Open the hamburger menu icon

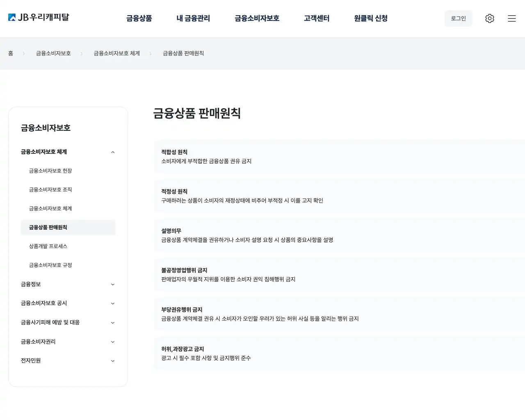coord(511,18)
